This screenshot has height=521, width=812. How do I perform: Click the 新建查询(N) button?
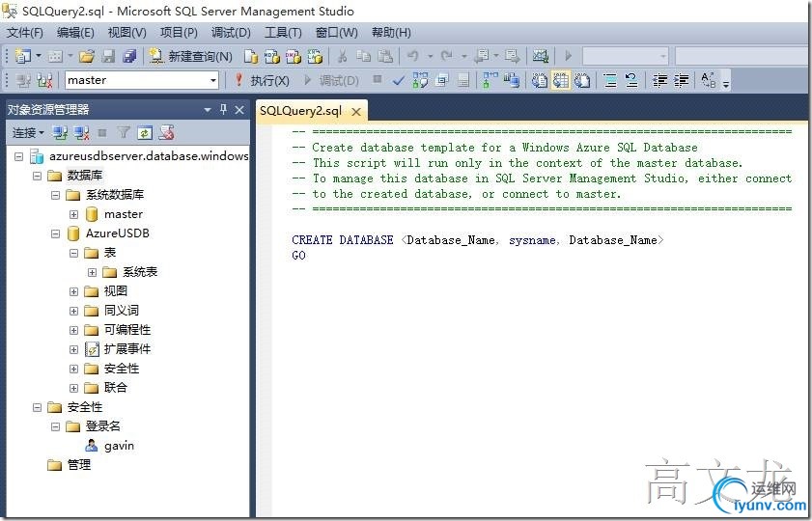190,56
